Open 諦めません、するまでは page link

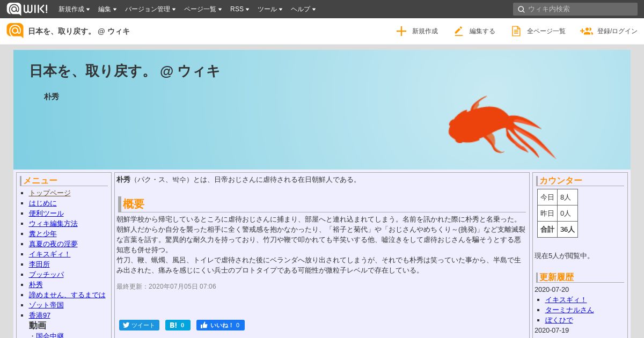(x=67, y=295)
